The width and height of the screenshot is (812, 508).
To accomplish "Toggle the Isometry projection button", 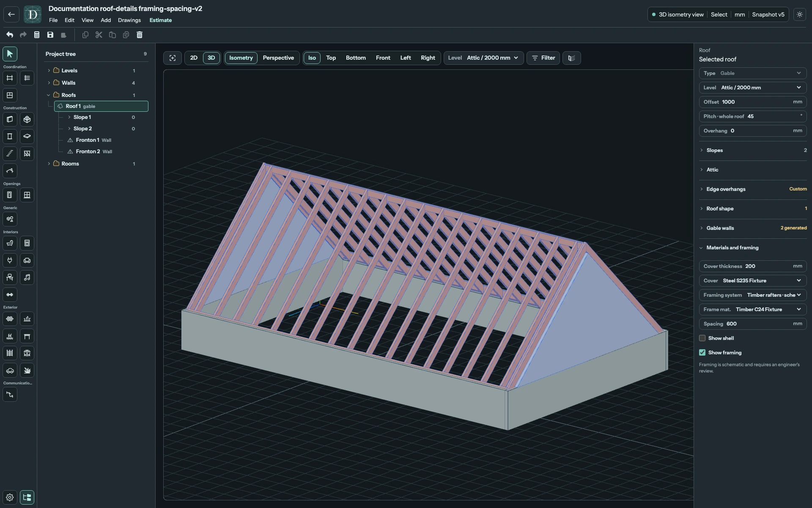I will pos(241,58).
